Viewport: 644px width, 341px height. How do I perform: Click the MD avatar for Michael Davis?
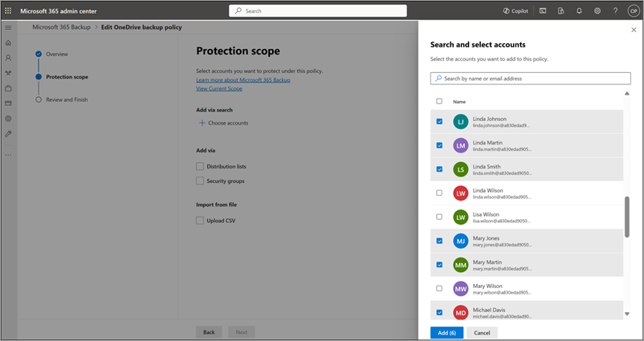[x=461, y=313]
